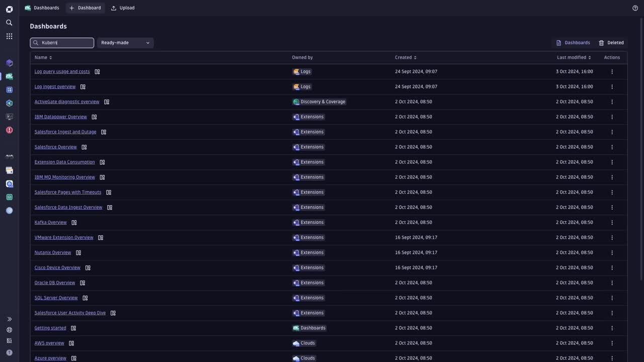Open the search icon in sidebar
The width and height of the screenshot is (644, 362).
(x=9, y=23)
